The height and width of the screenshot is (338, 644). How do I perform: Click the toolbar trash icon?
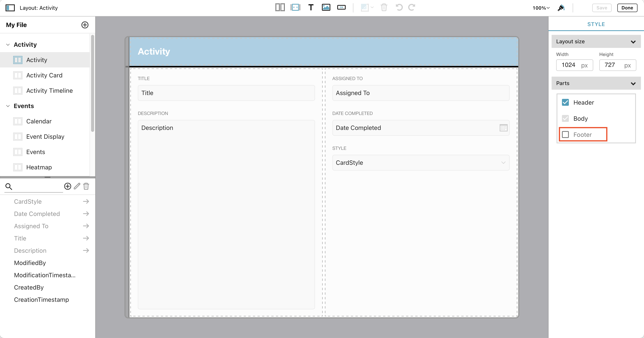click(384, 7)
